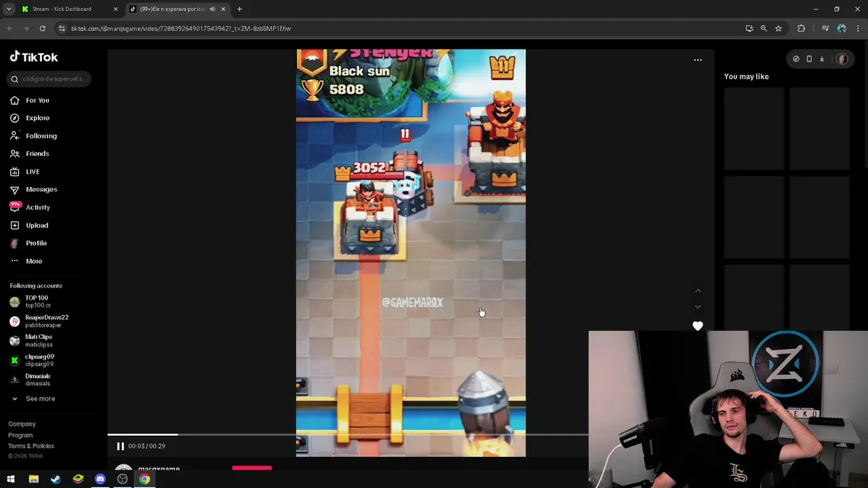Viewport: 868px width, 488px height.
Task: Open Chrome tab search dropdown
Action: pos(9,9)
